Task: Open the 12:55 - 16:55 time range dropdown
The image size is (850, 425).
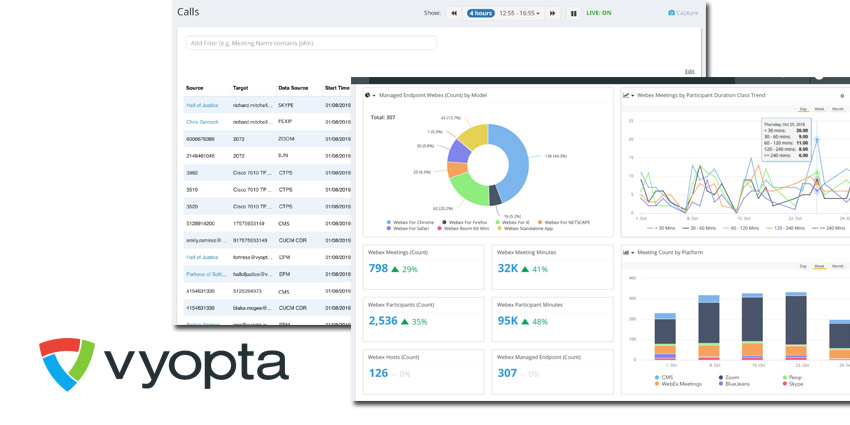Action: pos(519,13)
